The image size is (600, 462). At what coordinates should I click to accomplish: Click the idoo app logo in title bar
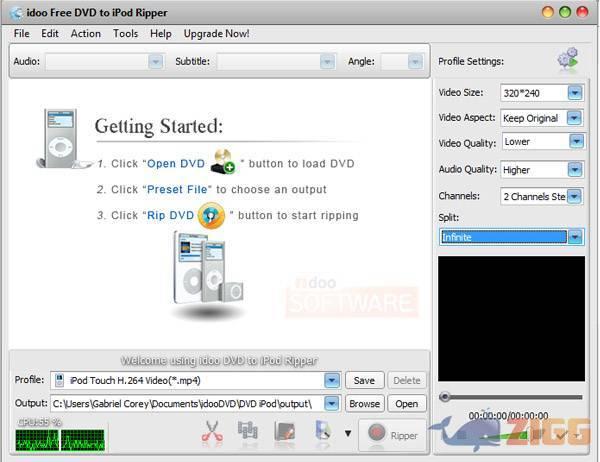click(16, 13)
